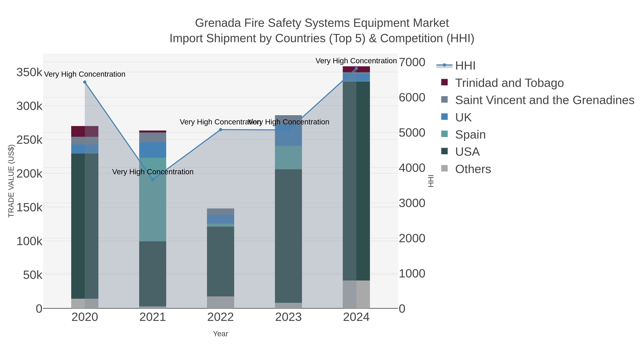This screenshot has width=644, height=362.
Task: Click the Saint Vincent slate legend swatch
Action: 445,99
